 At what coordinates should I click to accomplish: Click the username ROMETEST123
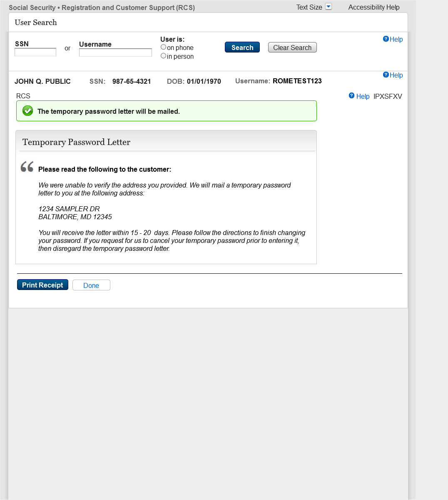pyautogui.click(x=297, y=81)
